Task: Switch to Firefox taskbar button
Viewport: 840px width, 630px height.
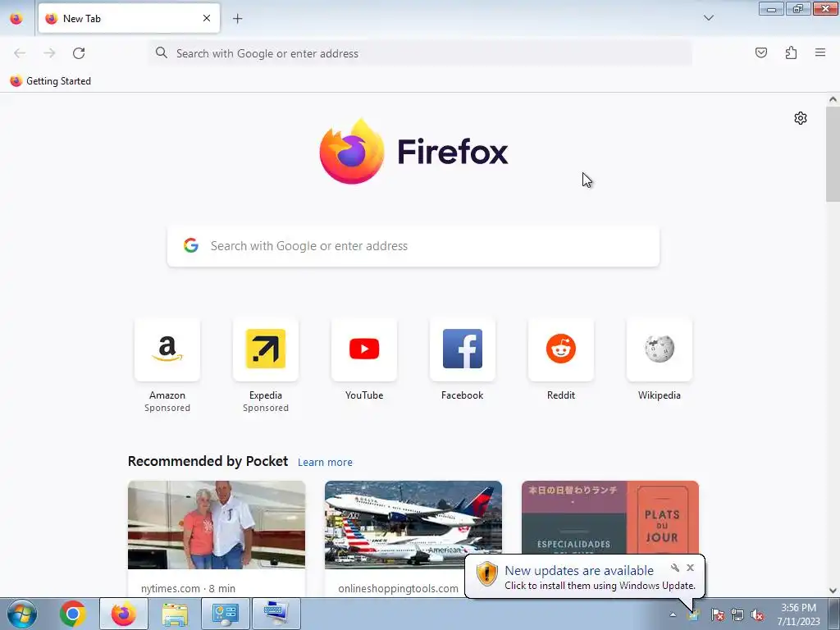Action: pos(124,614)
